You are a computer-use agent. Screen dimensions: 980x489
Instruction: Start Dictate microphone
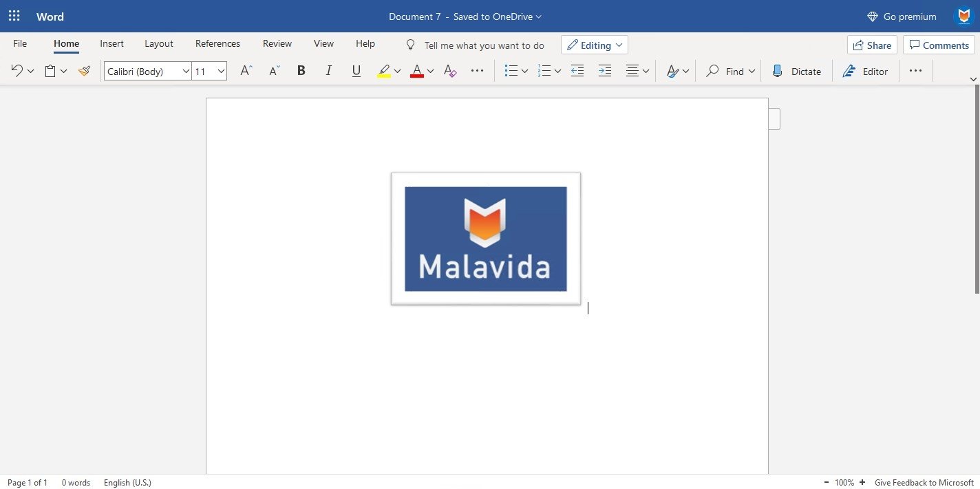(x=777, y=71)
